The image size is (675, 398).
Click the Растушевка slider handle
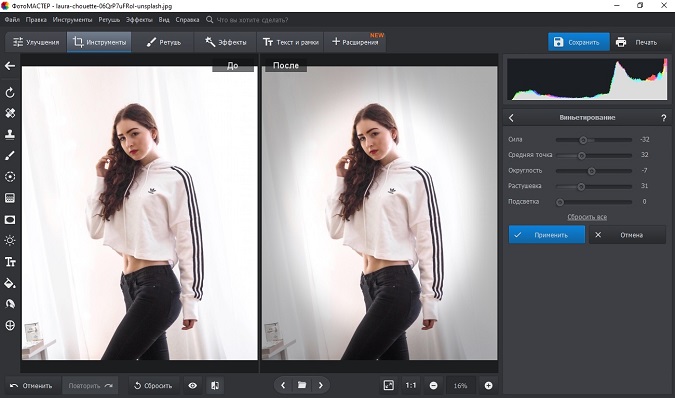coord(581,186)
